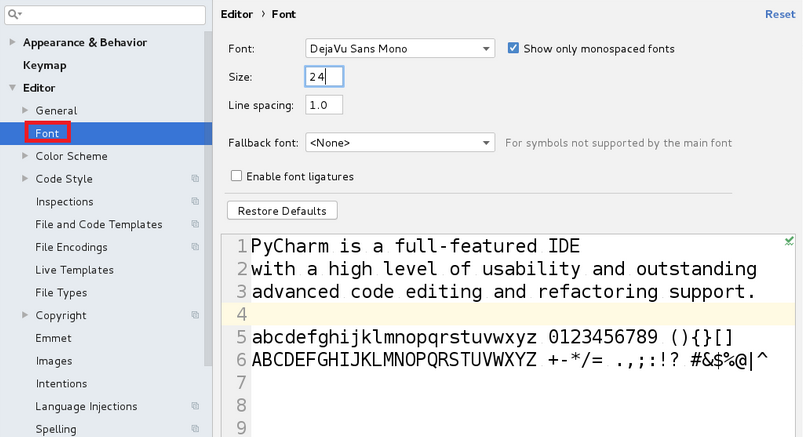Click the project-level icon beside Copyright
The height and width of the screenshot is (437, 803).
pos(195,315)
